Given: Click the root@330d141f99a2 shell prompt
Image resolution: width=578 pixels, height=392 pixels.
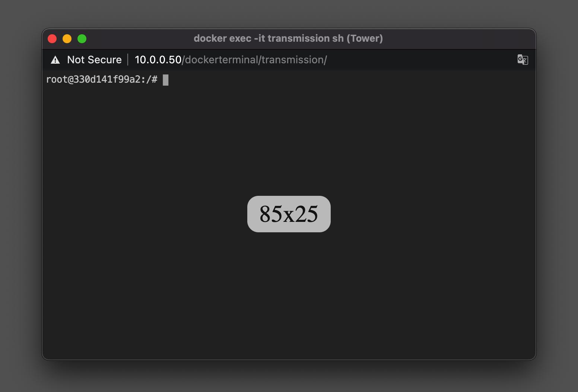Looking at the screenshot, I should tap(102, 80).
